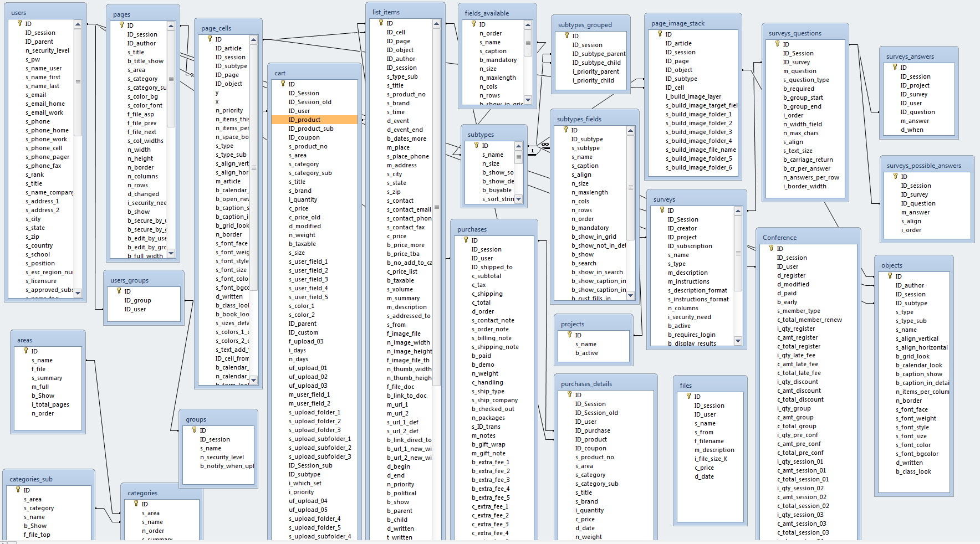This screenshot has width=980, height=544.
Task: Click the key icon in areas table
Action: click(x=25, y=351)
